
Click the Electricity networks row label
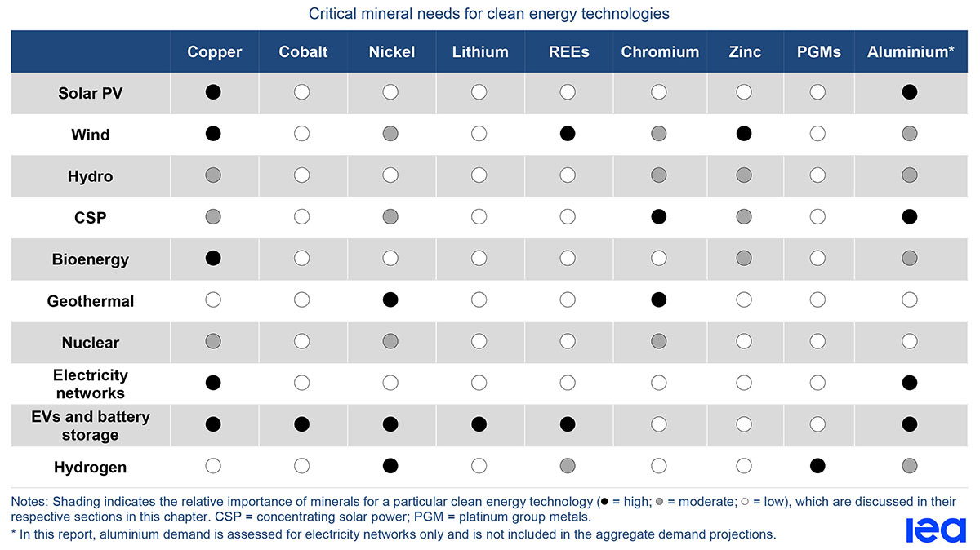click(x=91, y=384)
